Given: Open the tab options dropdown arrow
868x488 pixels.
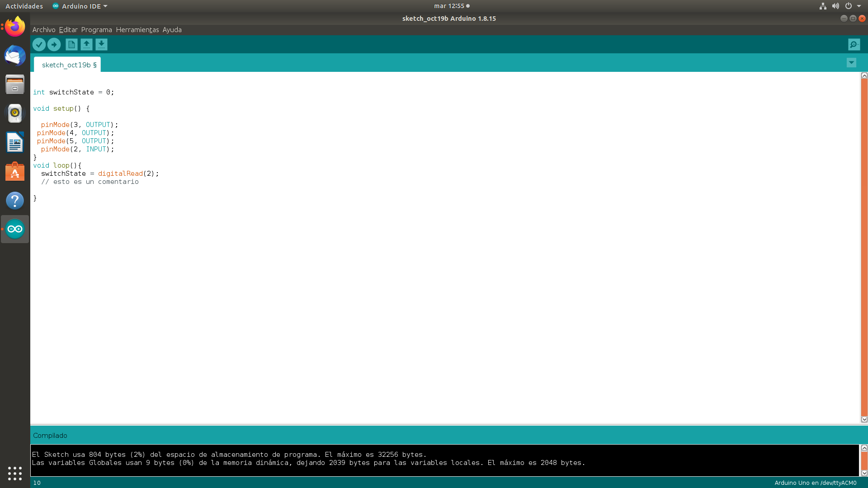Looking at the screenshot, I should coord(851,63).
